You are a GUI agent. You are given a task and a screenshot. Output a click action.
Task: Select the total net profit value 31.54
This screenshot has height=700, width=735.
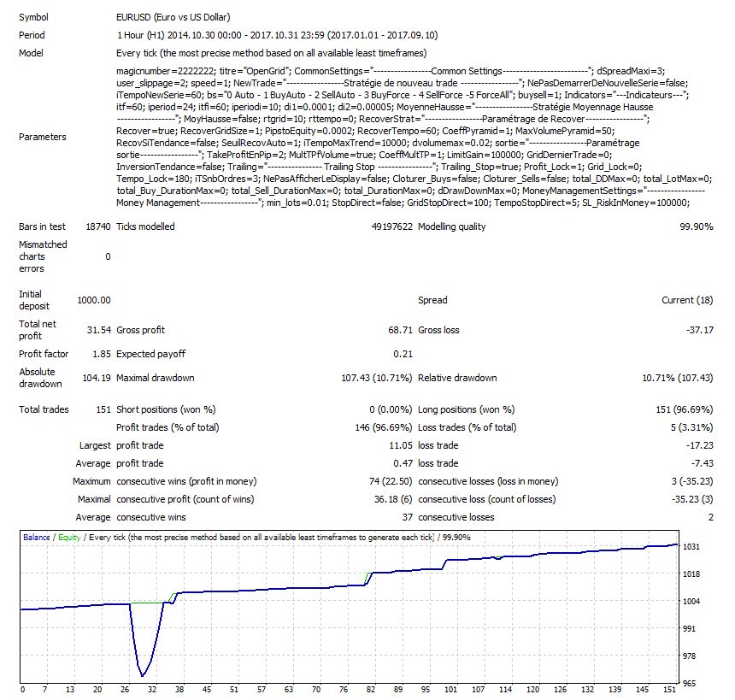99,330
